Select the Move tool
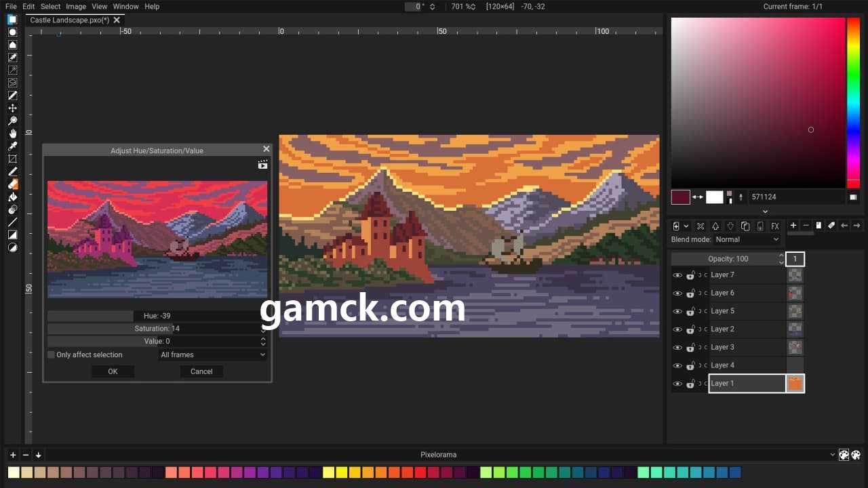The image size is (868, 488). point(12,108)
